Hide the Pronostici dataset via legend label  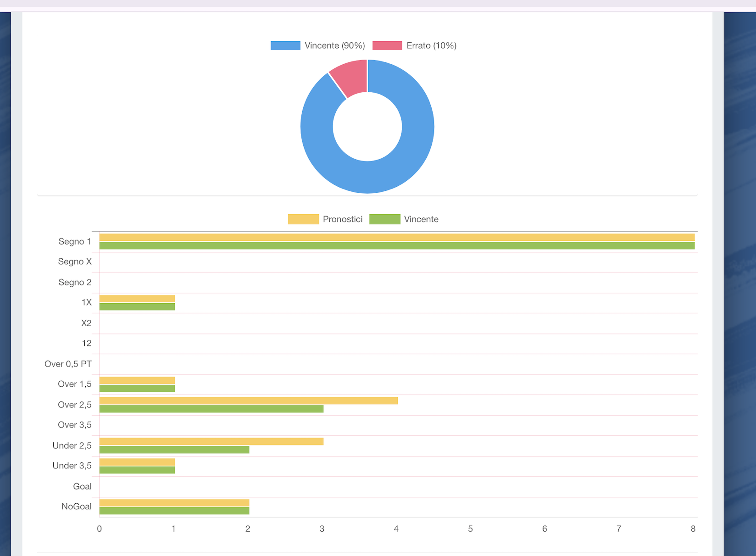(x=342, y=219)
